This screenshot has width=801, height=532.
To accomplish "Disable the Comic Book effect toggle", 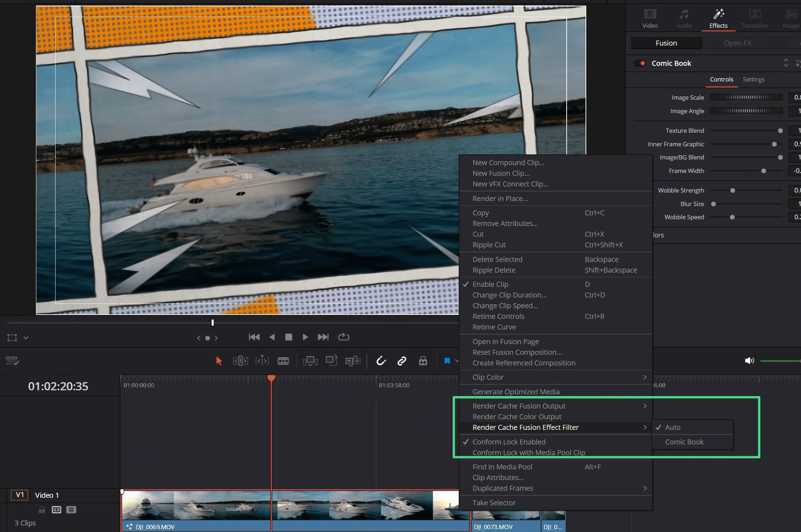I will point(640,63).
